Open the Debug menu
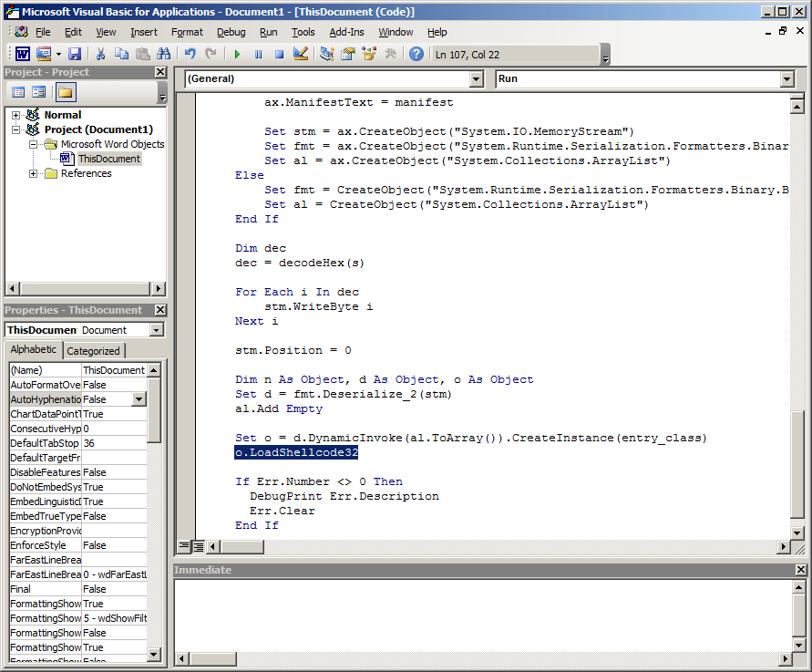This screenshot has width=812, height=672. pyautogui.click(x=231, y=32)
